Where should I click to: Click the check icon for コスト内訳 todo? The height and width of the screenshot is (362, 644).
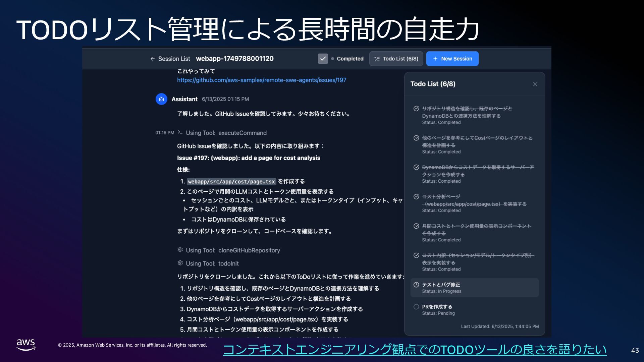click(416, 255)
